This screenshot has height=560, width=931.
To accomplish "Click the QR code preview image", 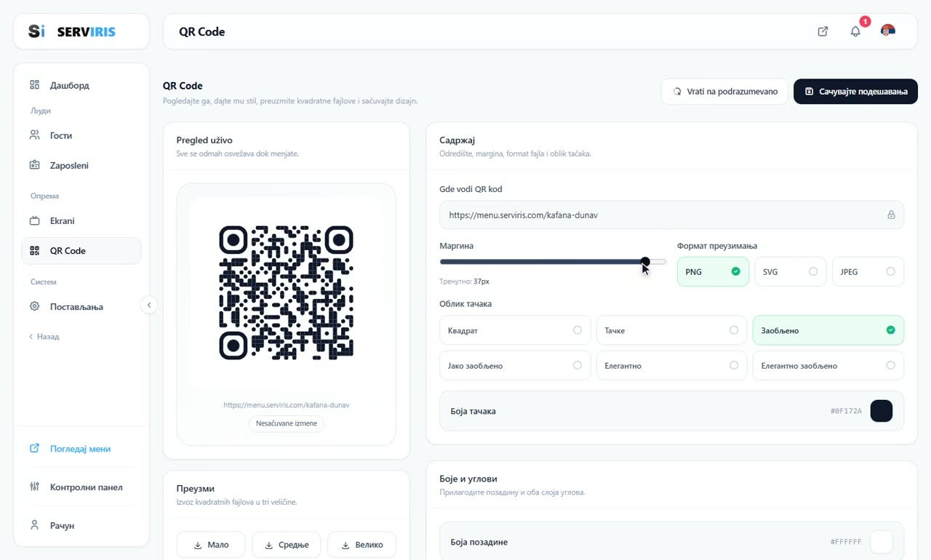I will click(x=287, y=292).
